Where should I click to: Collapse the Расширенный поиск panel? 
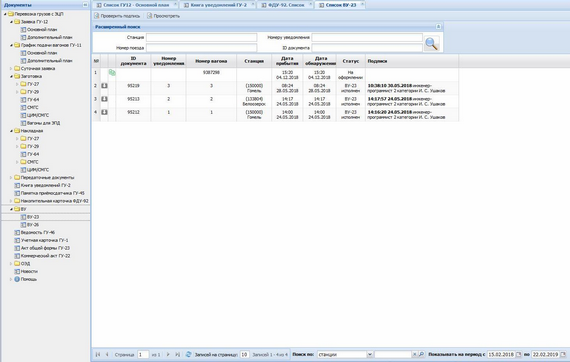(x=438, y=27)
